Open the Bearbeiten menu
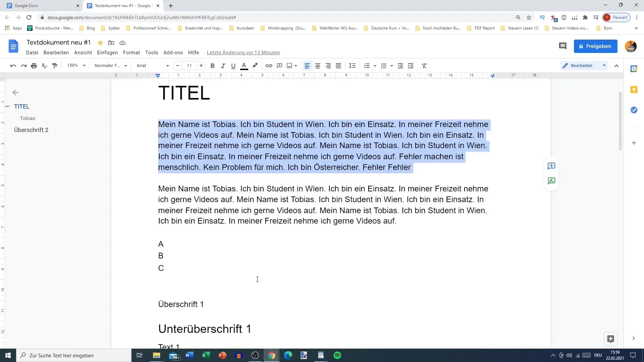 tap(56, 53)
